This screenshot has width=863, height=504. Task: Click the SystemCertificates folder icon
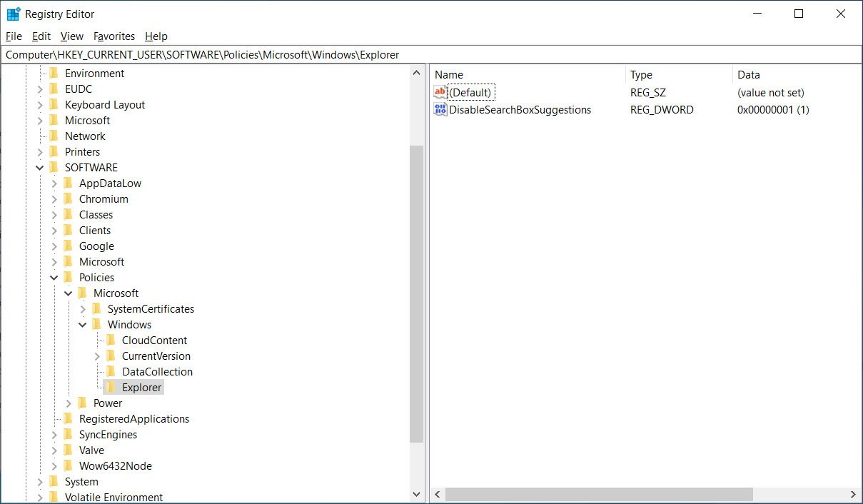pos(97,308)
